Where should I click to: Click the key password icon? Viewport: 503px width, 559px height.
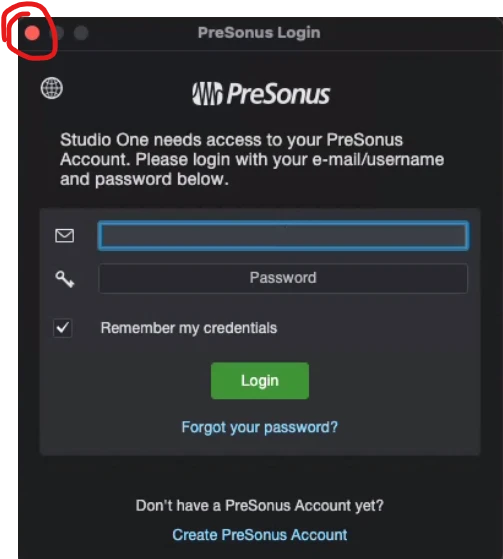[x=65, y=279]
